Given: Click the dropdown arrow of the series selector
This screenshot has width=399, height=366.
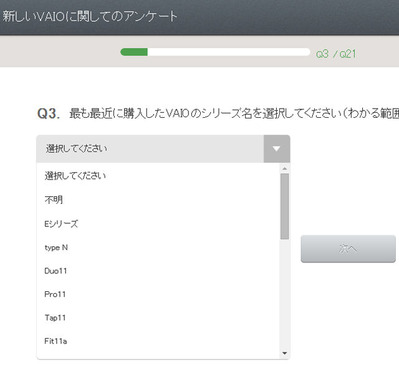Looking at the screenshot, I should click(277, 149).
